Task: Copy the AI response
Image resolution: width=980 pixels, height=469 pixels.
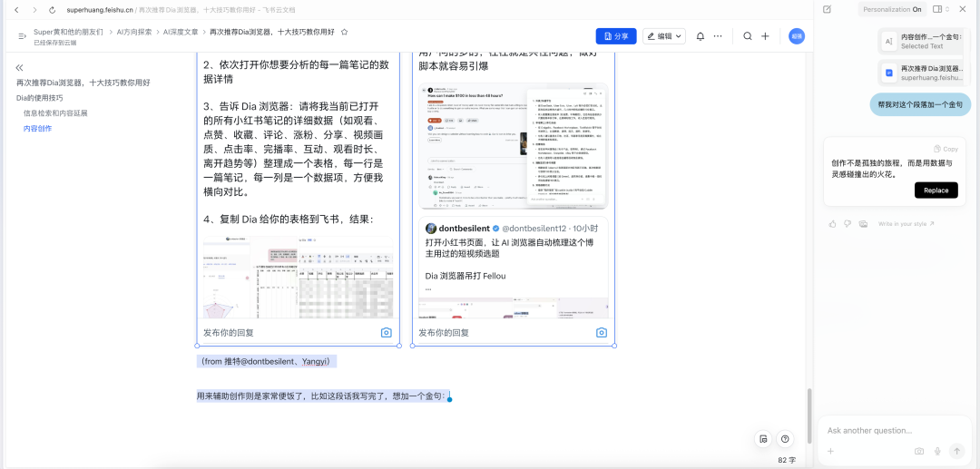Action: click(x=946, y=149)
